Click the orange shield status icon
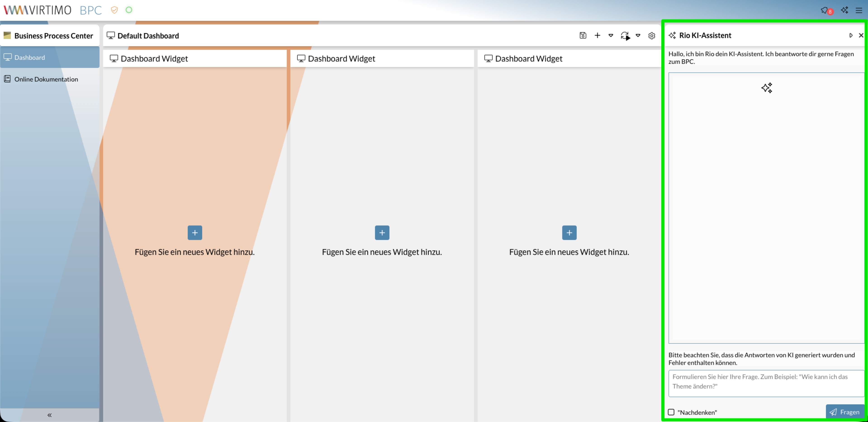Image resolution: width=868 pixels, height=422 pixels. [x=114, y=10]
